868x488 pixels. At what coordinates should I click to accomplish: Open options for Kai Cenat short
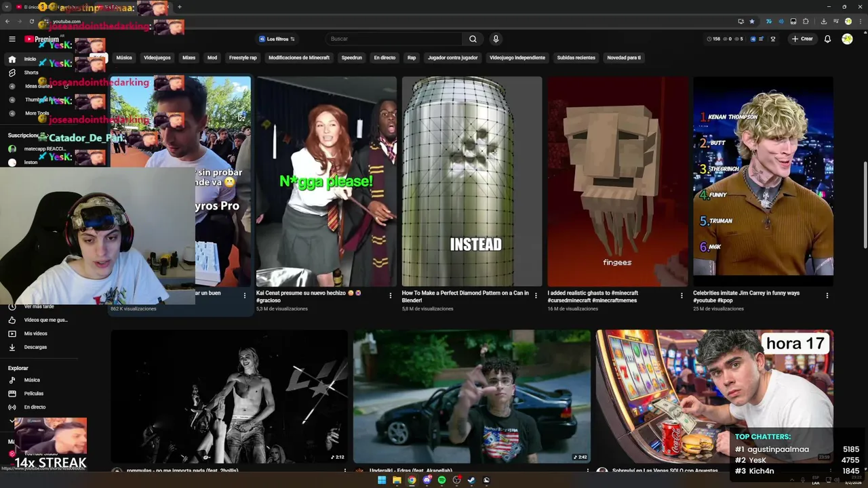pos(390,296)
